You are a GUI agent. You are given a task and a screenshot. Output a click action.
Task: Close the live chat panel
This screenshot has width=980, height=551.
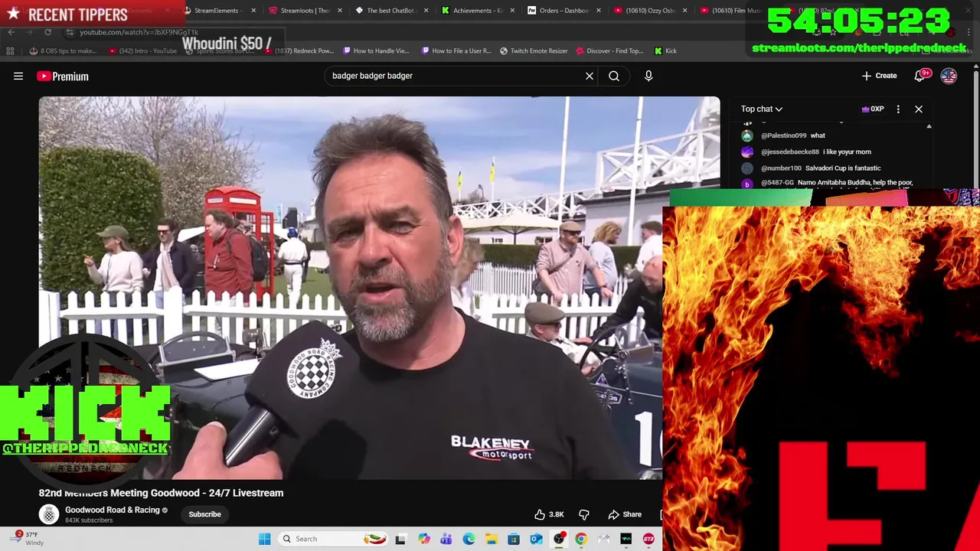[919, 109]
